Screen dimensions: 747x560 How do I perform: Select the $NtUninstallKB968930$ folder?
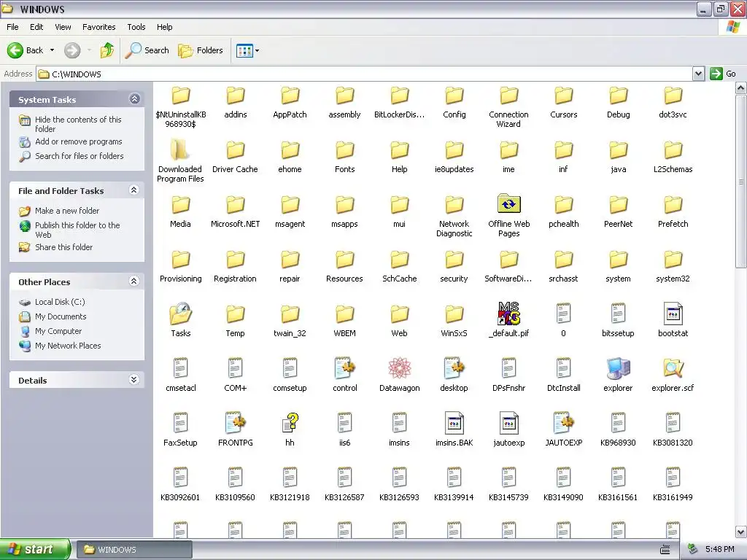[x=181, y=96]
